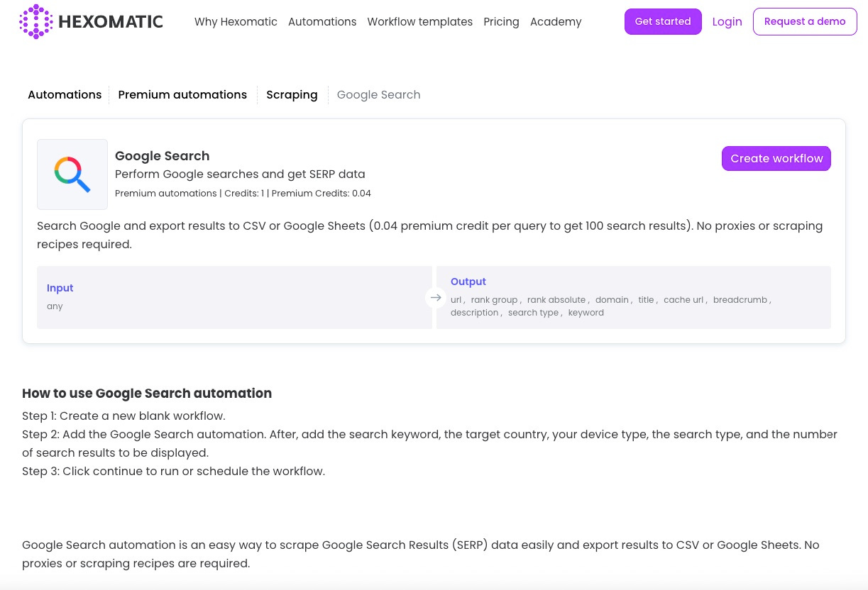The image size is (868, 590).
Task: Click the Hexomatic logo
Action: [91, 21]
